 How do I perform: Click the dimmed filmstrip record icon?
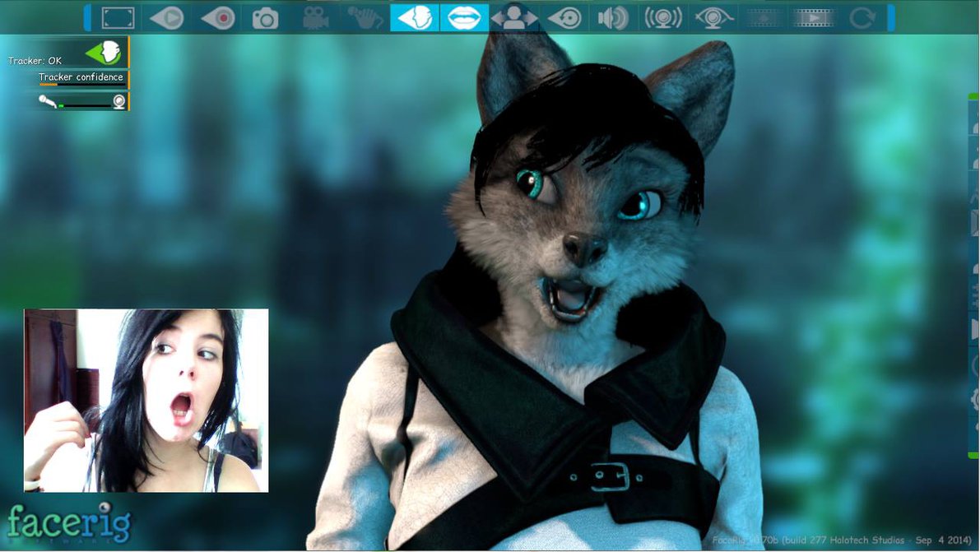tap(763, 17)
